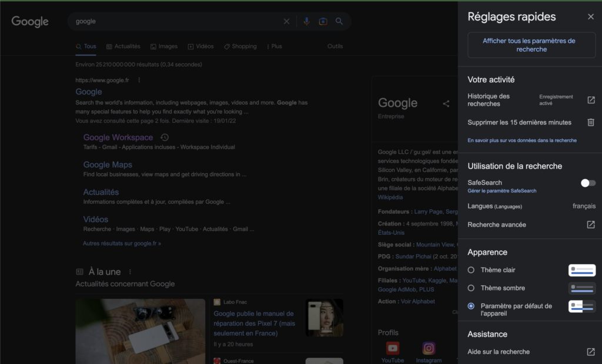The height and width of the screenshot is (364, 602).
Task: Click Labo Fnac article thumbnail image
Action: [325, 318]
